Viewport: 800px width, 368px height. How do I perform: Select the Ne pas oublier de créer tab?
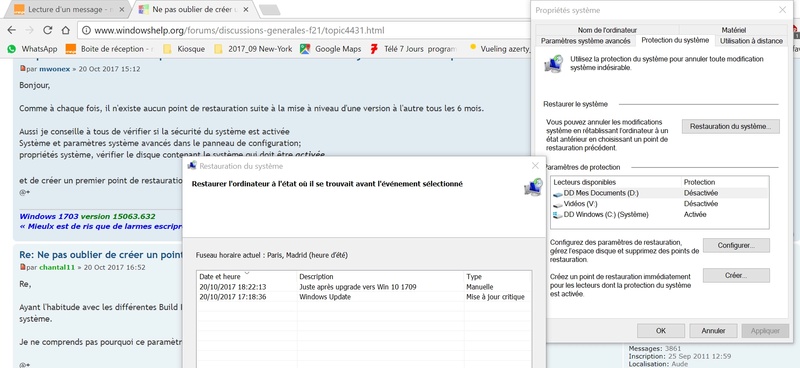pos(194,9)
